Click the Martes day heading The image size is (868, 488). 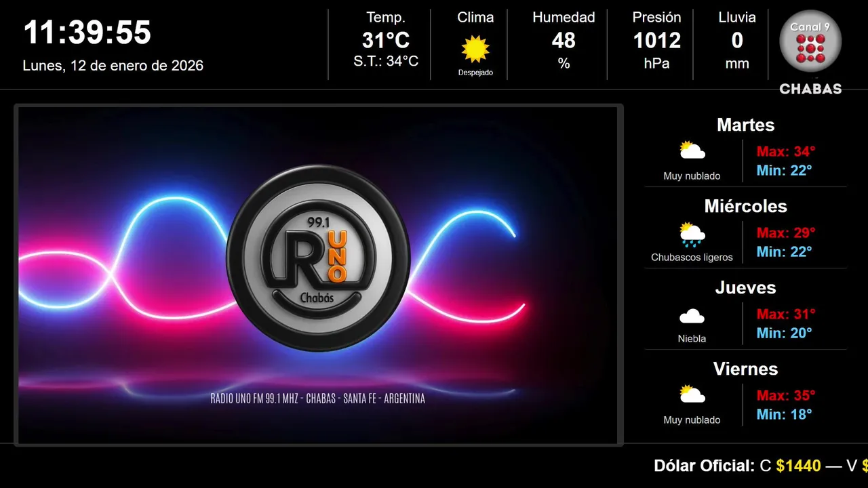(x=745, y=125)
